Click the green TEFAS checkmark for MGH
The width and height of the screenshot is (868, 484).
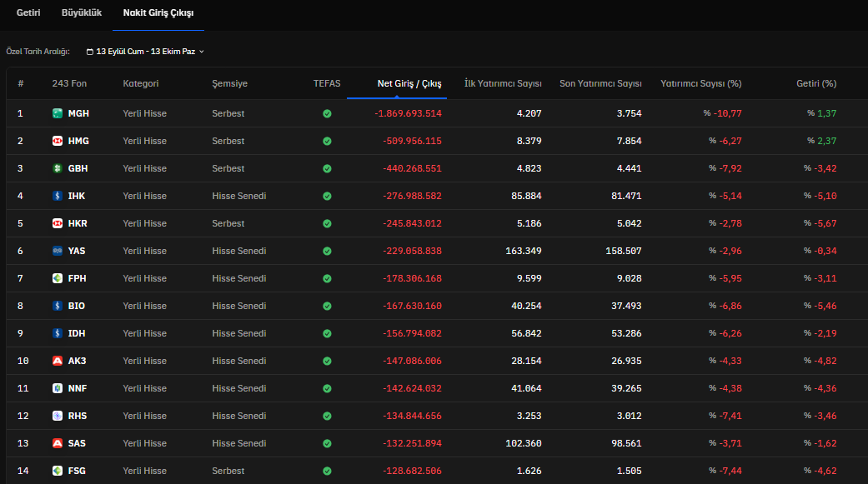tap(327, 113)
